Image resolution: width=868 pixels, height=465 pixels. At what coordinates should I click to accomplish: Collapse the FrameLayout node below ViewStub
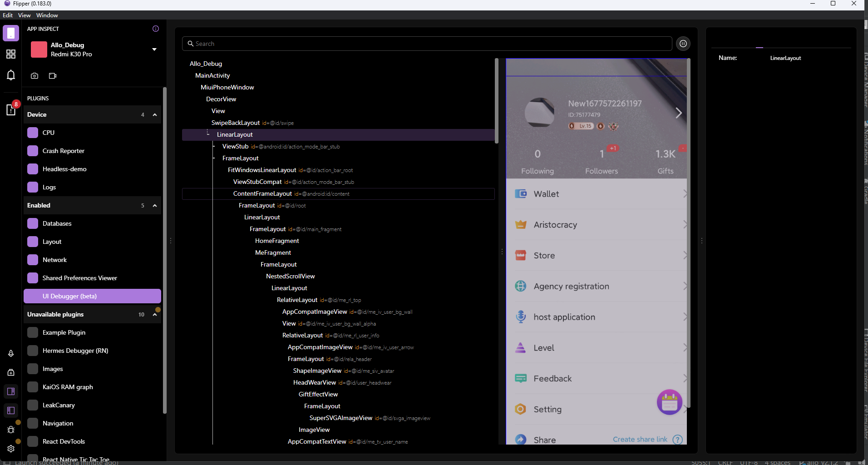(x=213, y=158)
